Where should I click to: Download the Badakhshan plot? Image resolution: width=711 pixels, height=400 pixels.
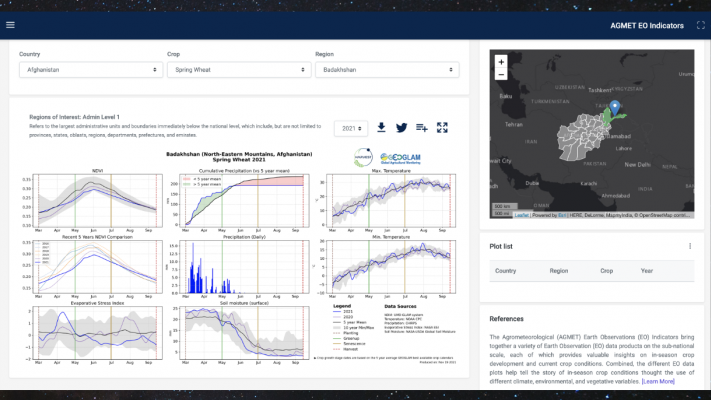click(380, 128)
